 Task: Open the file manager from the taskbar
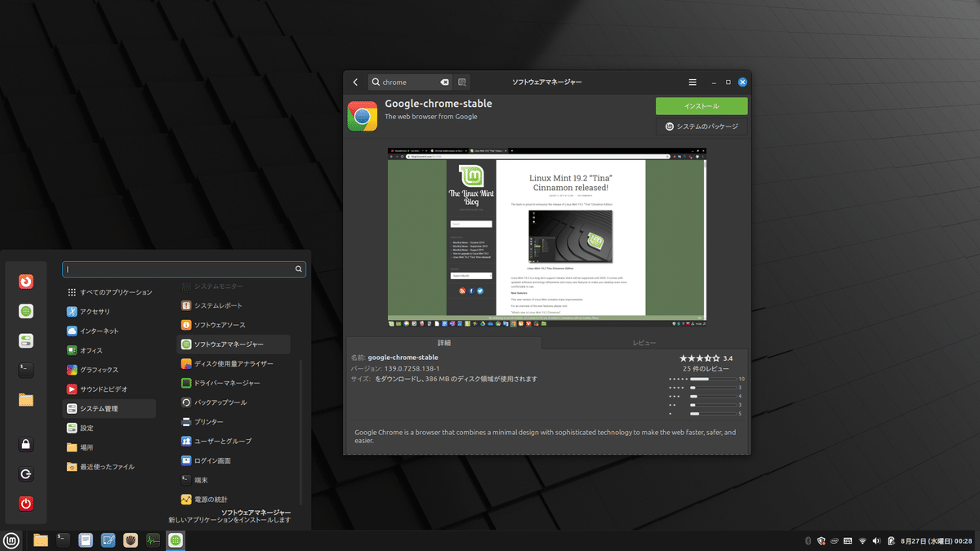pyautogui.click(x=40, y=540)
